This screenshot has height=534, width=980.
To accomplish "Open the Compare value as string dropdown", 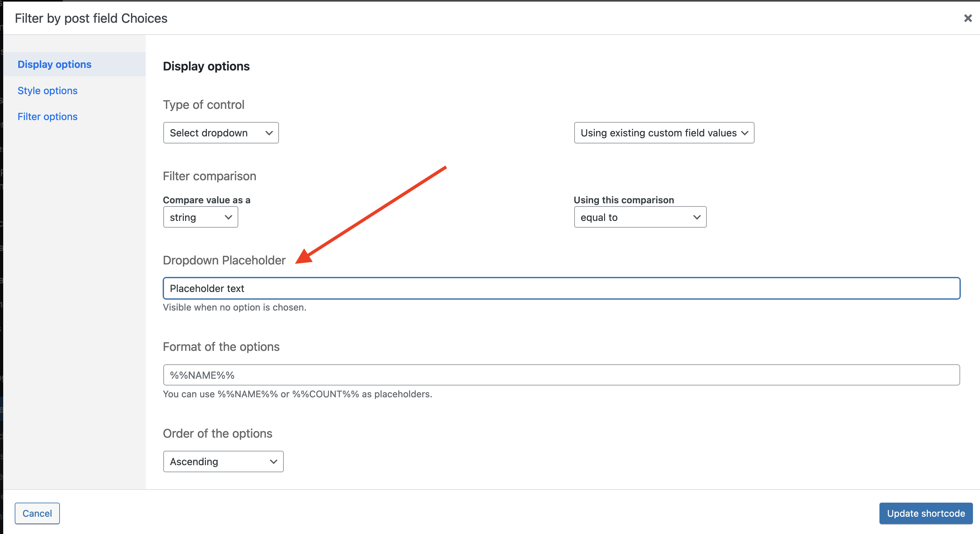I will (x=200, y=217).
